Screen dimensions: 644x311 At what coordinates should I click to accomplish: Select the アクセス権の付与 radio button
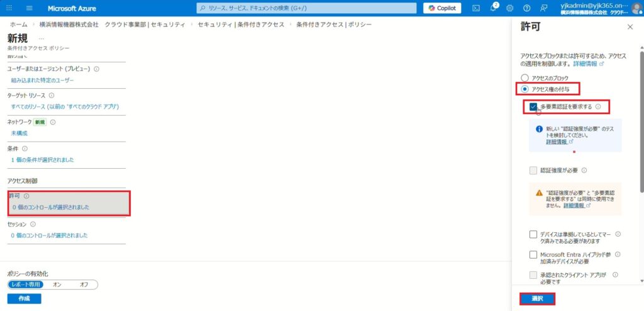click(x=525, y=89)
